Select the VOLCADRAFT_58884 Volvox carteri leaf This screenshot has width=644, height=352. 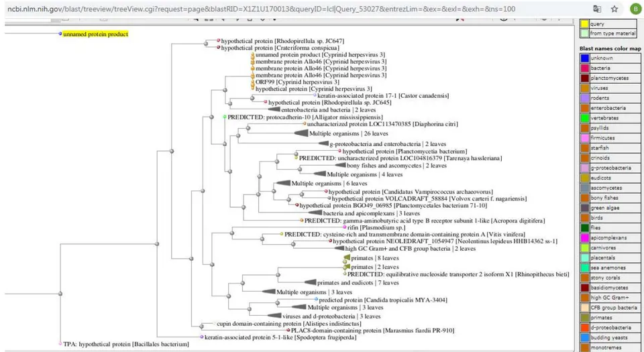click(x=429, y=198)
